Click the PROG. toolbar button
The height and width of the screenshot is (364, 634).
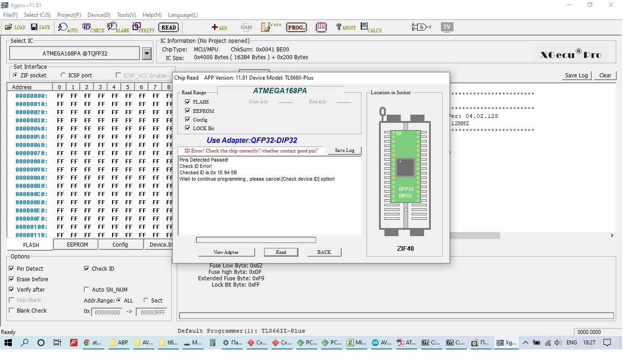296,28
